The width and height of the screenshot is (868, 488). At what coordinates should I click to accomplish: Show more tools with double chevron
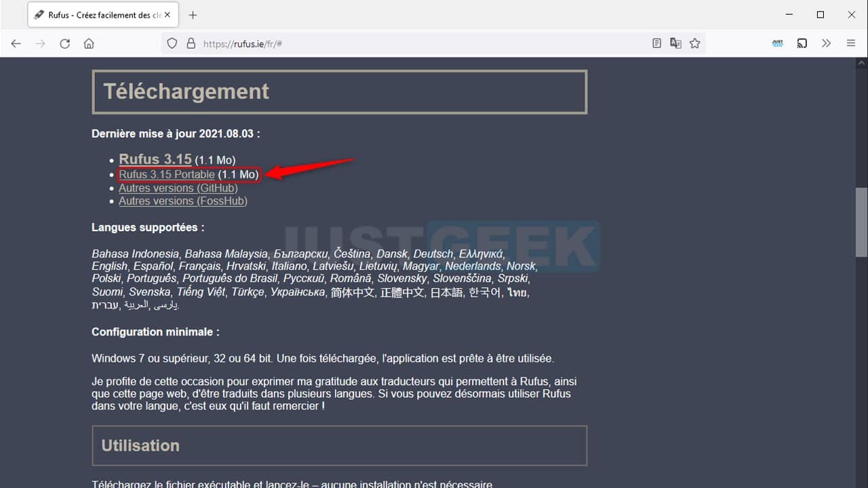[826, 43]
